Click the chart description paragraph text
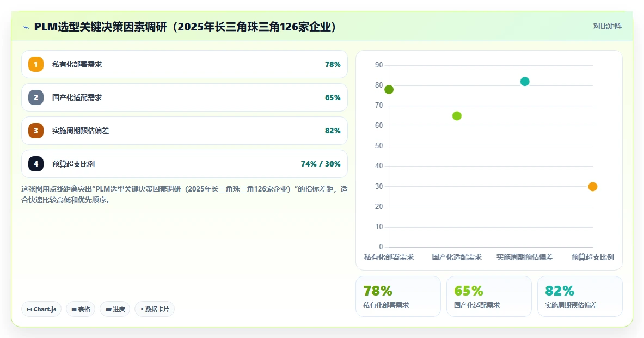This screenshot has height=338, width=644. [185, 195]
